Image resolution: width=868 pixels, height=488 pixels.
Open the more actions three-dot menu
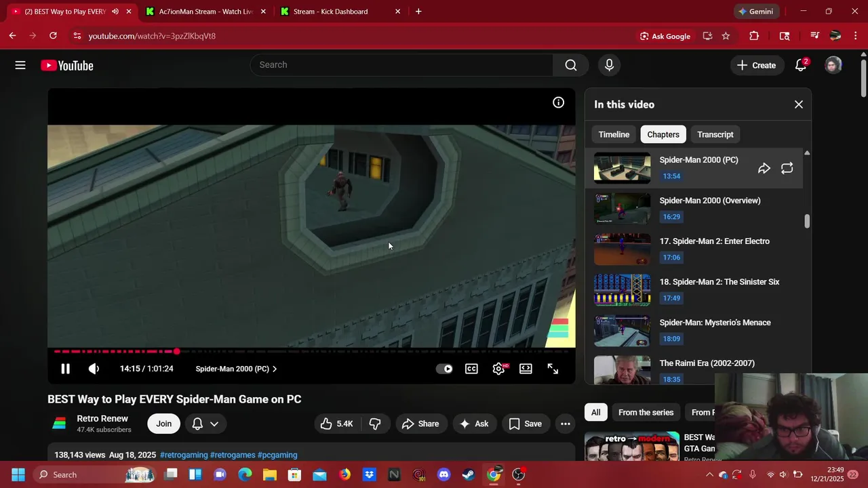565,424
